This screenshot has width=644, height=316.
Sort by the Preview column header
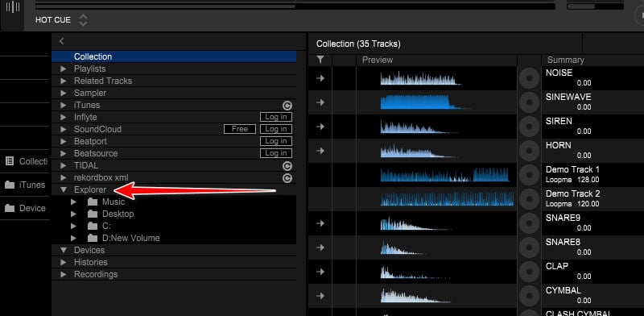point(436,60)
